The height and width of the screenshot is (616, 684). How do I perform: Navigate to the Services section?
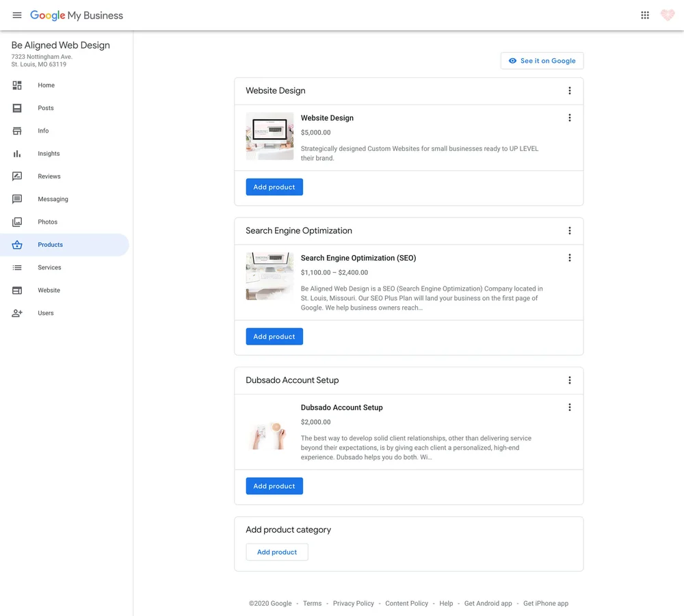click(x=49, y=267)
